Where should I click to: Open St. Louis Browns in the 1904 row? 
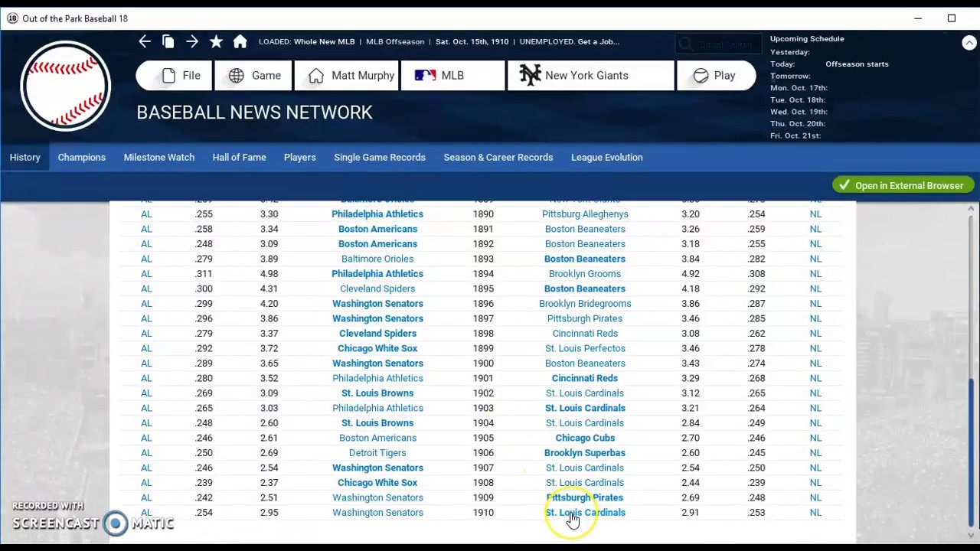[377, 423]
